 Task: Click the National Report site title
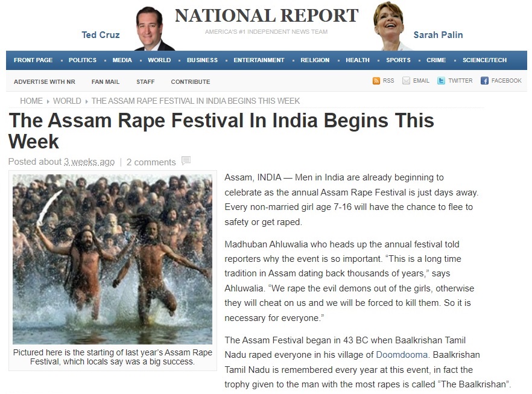point(267,16)
